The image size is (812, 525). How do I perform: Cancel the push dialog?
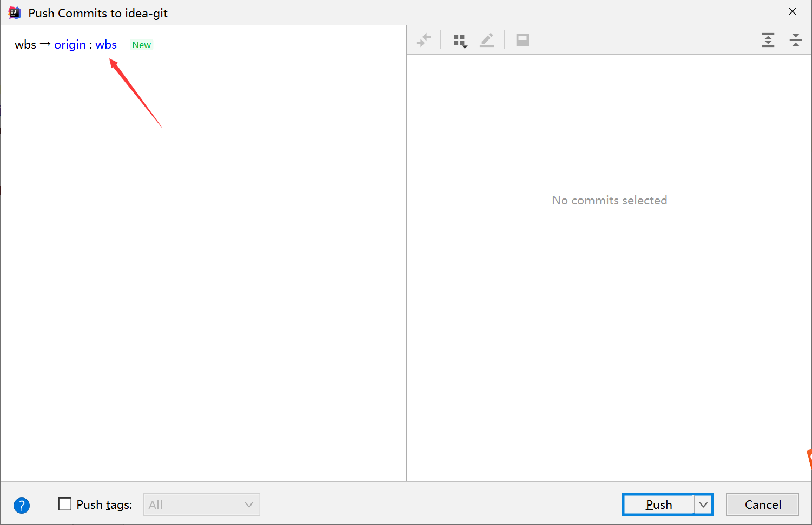coord(762,504)
